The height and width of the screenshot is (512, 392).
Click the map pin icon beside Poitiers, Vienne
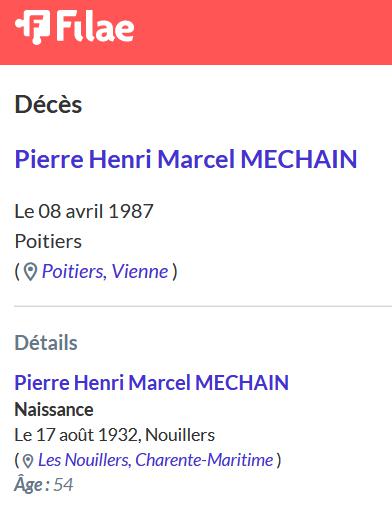[x=30, y=272]
